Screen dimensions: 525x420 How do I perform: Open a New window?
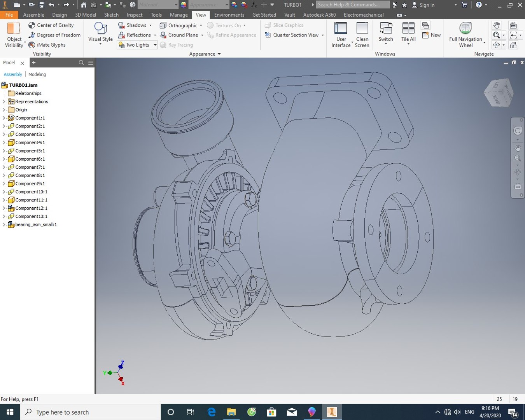(x=431, y=35)
